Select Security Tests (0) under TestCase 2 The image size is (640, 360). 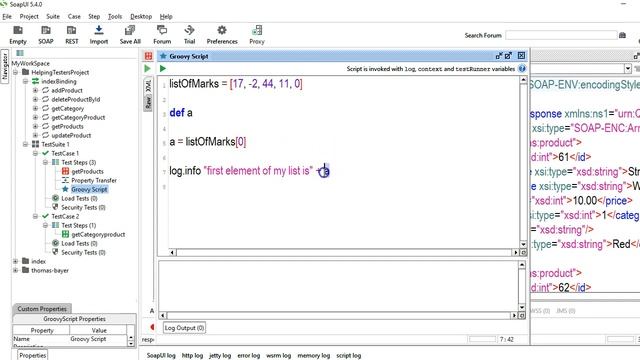coord(83,252)
